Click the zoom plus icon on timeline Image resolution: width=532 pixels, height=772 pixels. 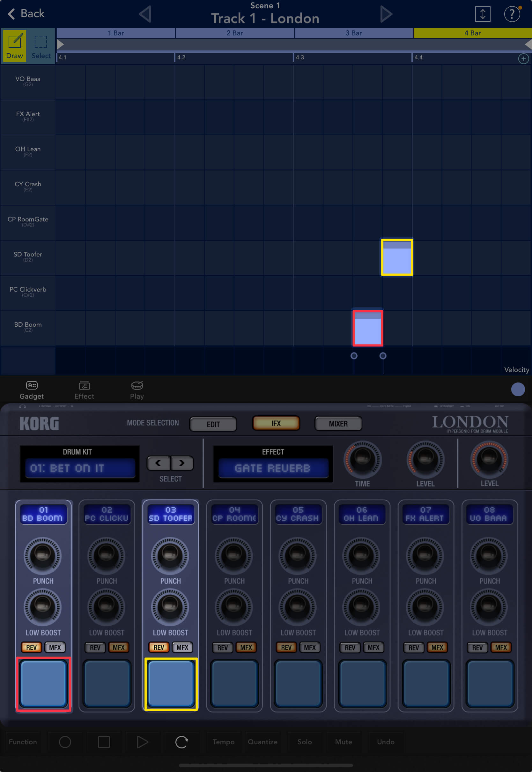coord(523,59)
